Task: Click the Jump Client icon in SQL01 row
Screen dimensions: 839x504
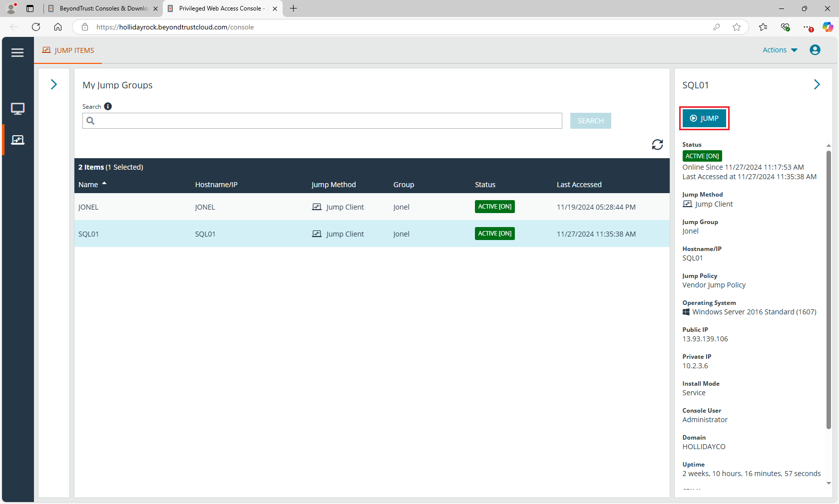Action: tap(317, 234)
